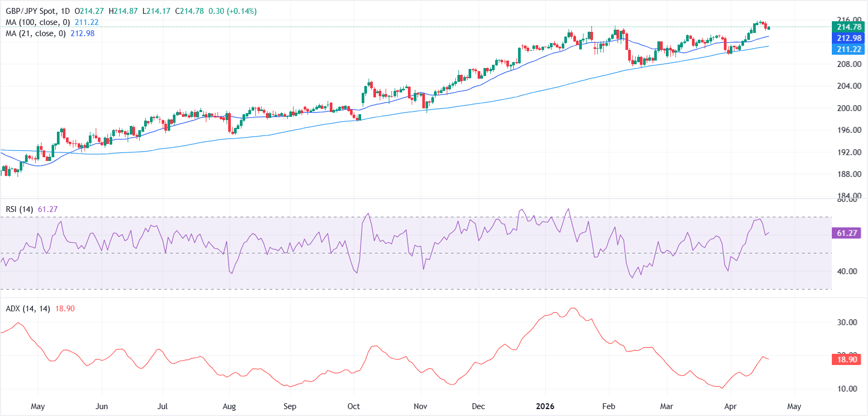Click the RSI (14) indicator label

point(19,209)
